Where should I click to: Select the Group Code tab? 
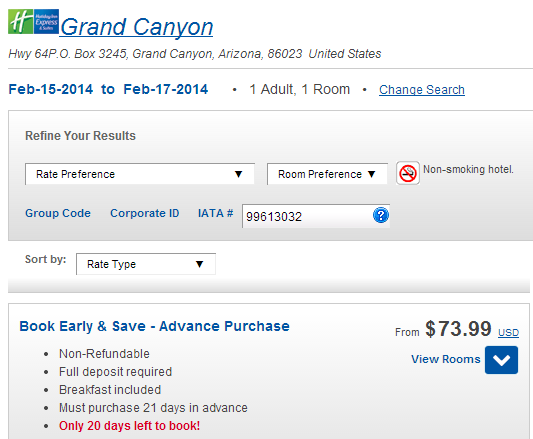(58, 213)
